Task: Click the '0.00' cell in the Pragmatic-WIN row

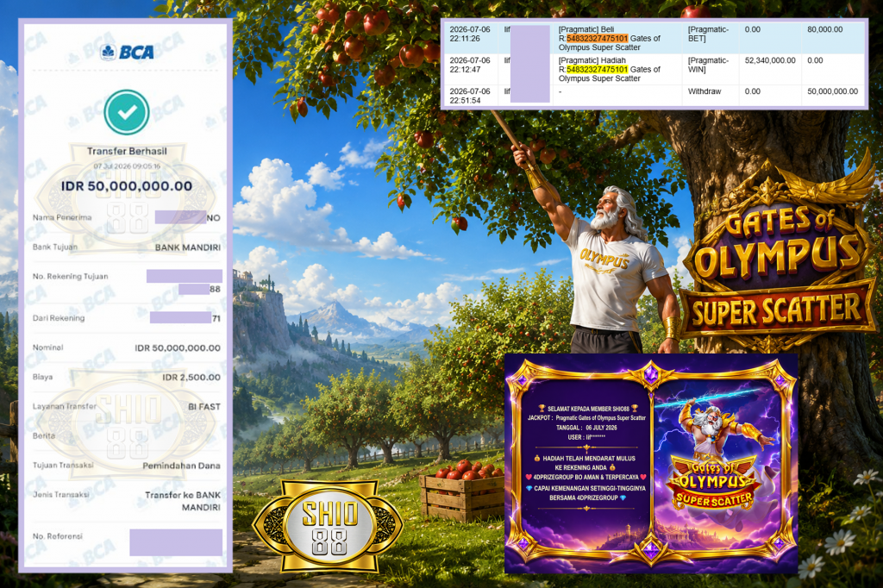Action: point(815,60)
